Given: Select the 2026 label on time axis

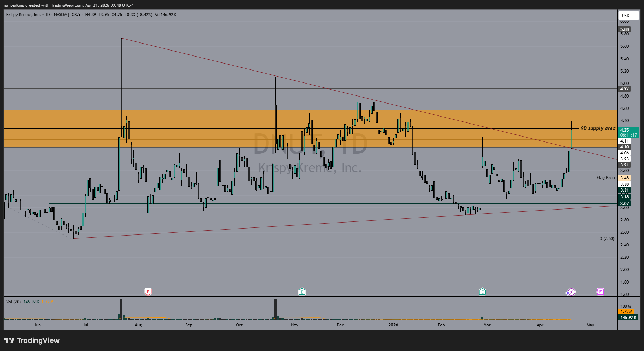Looking at the screenshot, I should [393, 325].
